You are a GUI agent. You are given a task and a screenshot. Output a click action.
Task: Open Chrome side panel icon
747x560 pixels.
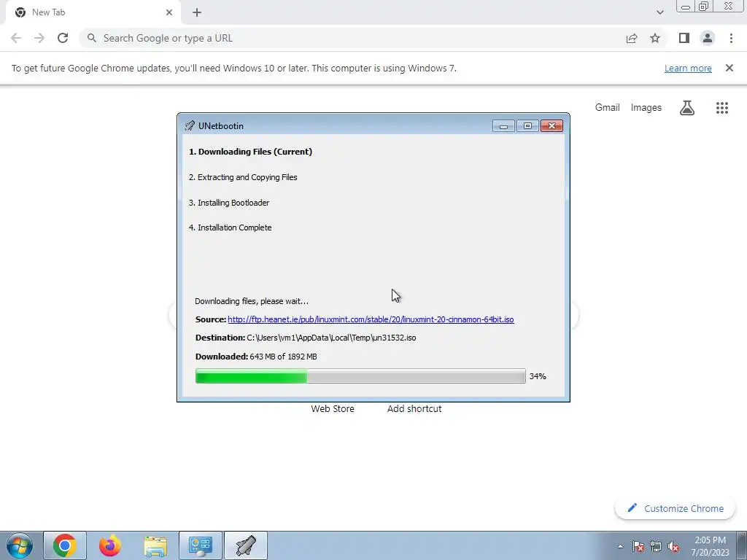point(684,38)
